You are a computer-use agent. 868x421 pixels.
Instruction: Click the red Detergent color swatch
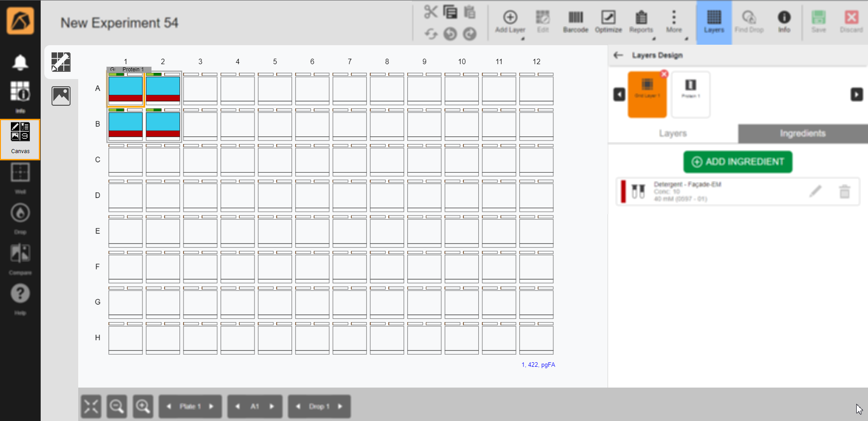[x=623, y=192]
